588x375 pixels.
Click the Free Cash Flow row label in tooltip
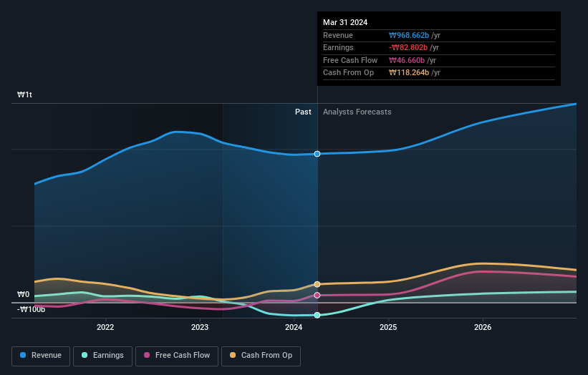pyautogui.click(x=350, y=60)
